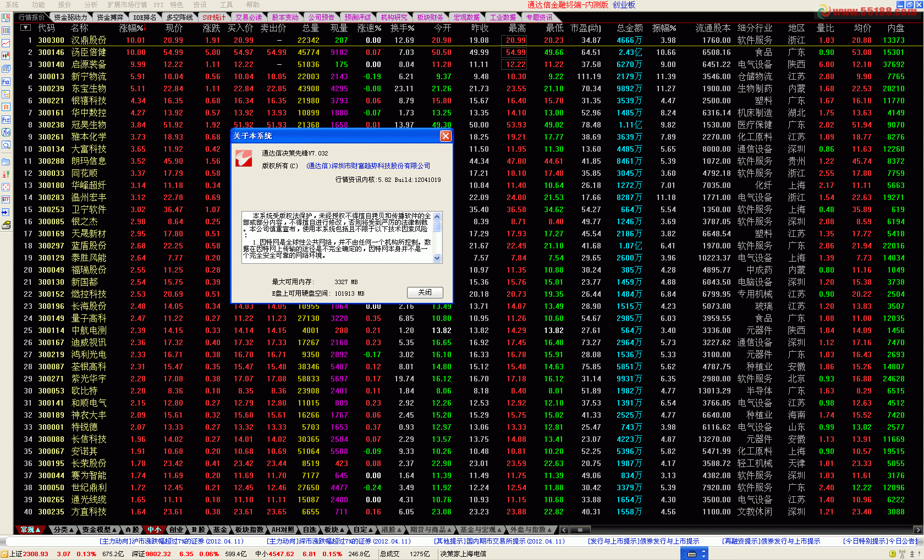The height and width of the screenshot is (560, 924).
Task: Select the A股 bottom market tab
Action: pos(132,530)
